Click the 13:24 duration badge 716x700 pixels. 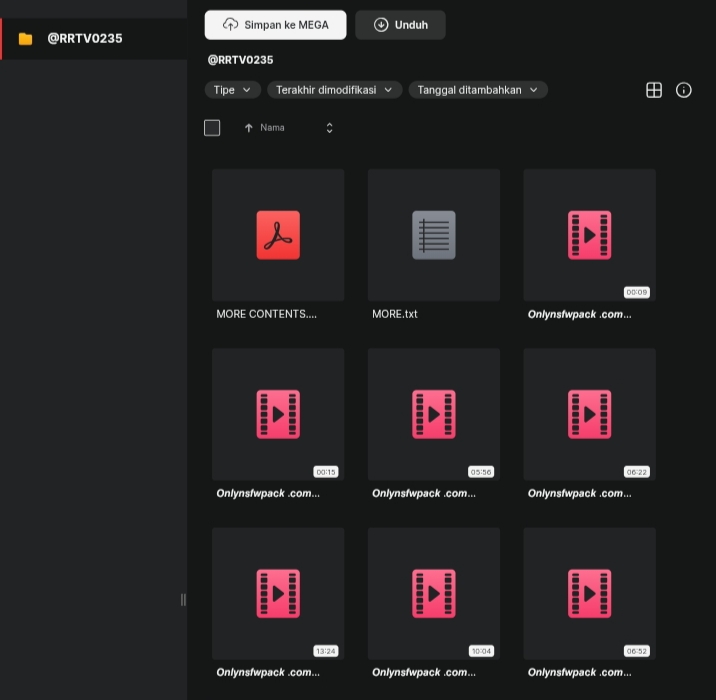pos(326,651)
